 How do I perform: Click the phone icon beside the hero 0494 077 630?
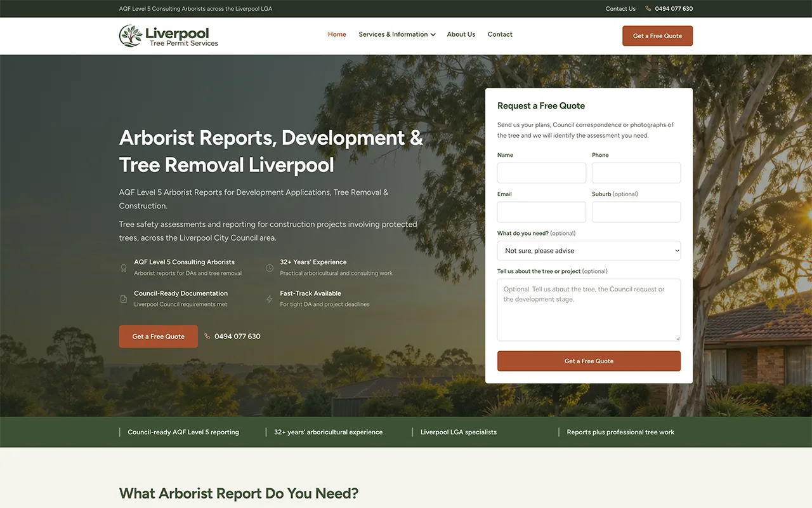pos(207,337)
